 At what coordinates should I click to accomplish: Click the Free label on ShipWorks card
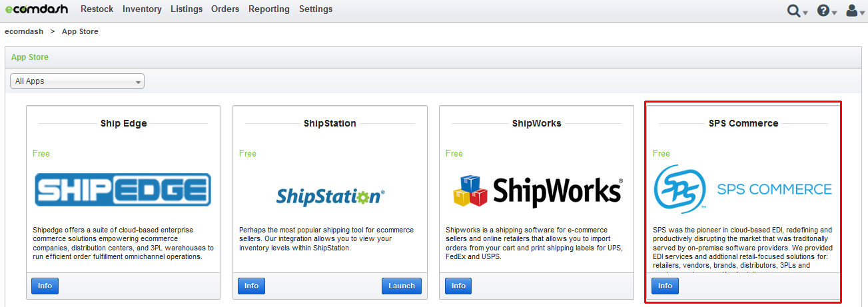coord(454,154)
